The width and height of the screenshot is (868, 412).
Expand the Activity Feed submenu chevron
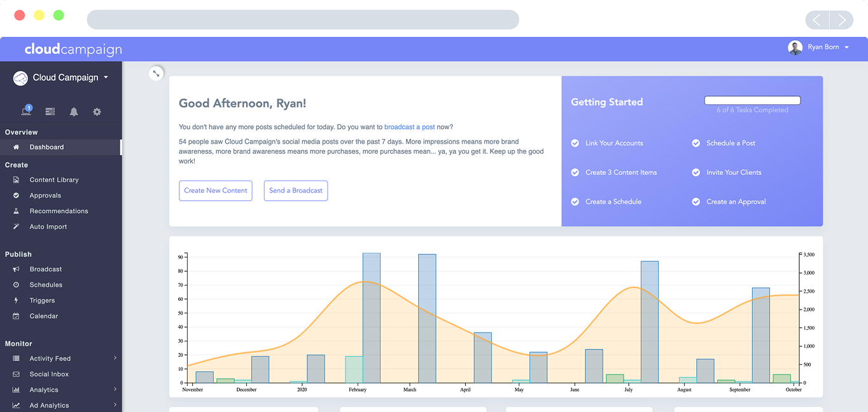coord(115,359)
